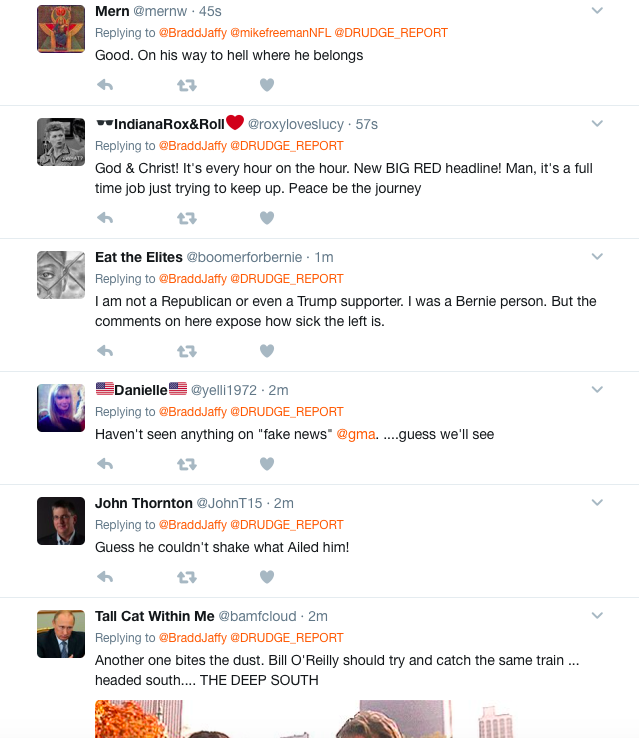639x738 pixels.
Task: Open Eat the Elites profile name
Action: point(139,257)
